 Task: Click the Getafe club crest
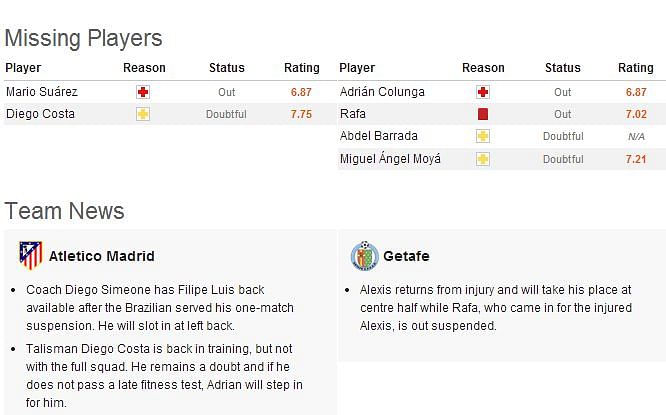pos(364,256)
